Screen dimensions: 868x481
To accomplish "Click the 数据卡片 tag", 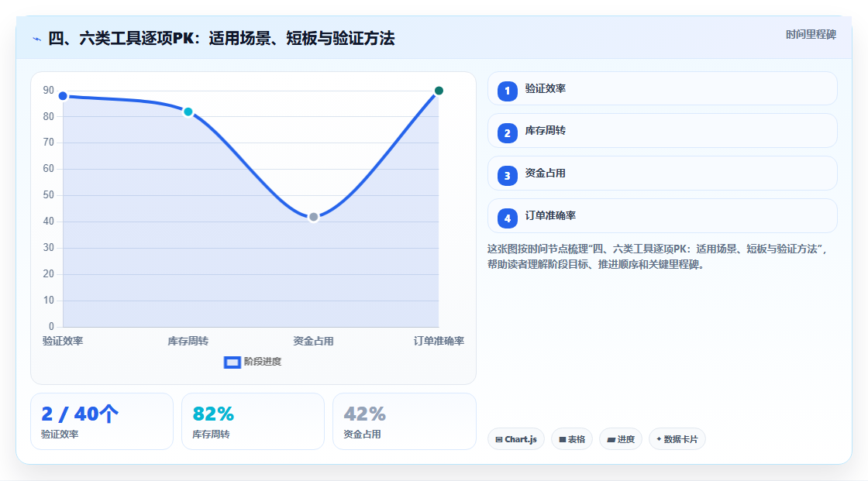I will pos(677,439).
